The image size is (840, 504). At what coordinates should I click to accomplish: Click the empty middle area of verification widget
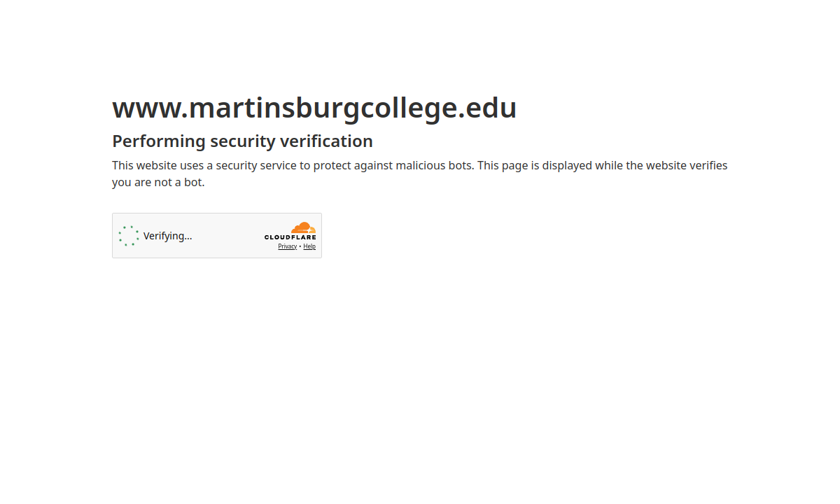227,236
